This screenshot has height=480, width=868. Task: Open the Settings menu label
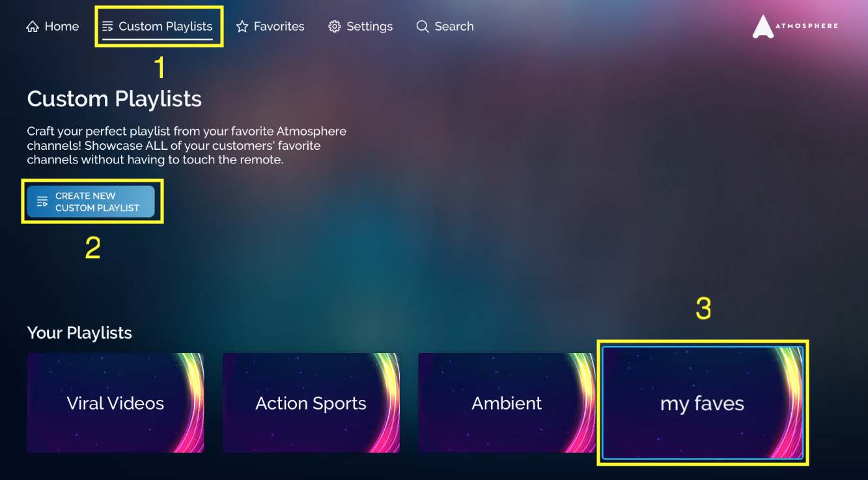tap(369, 27)
